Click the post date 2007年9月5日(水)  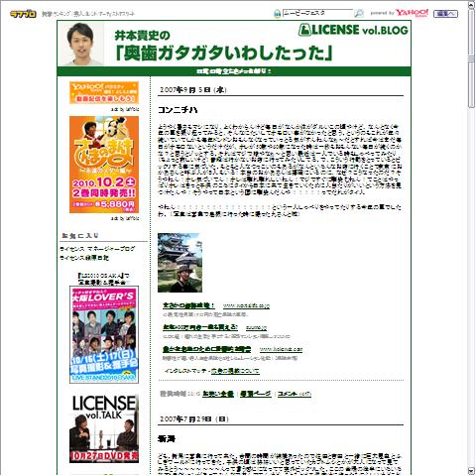tap(193, 90)
